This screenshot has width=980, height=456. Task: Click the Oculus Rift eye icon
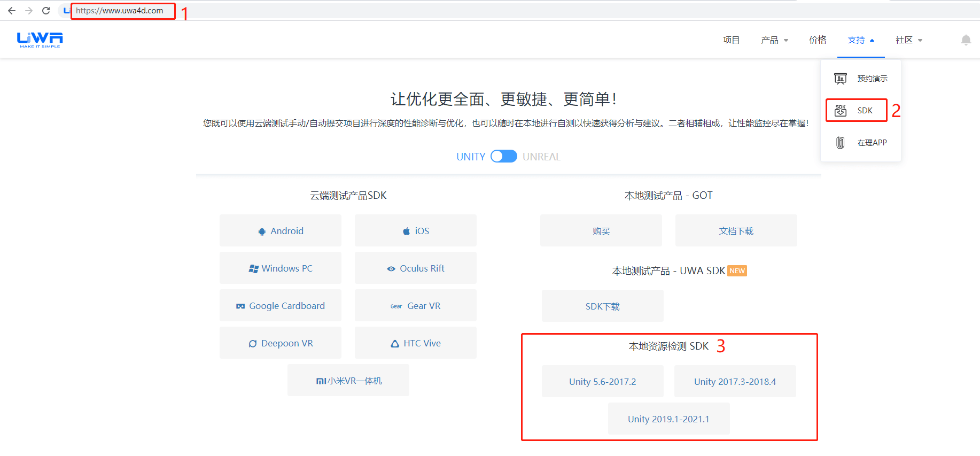click(x=391, y=269)
